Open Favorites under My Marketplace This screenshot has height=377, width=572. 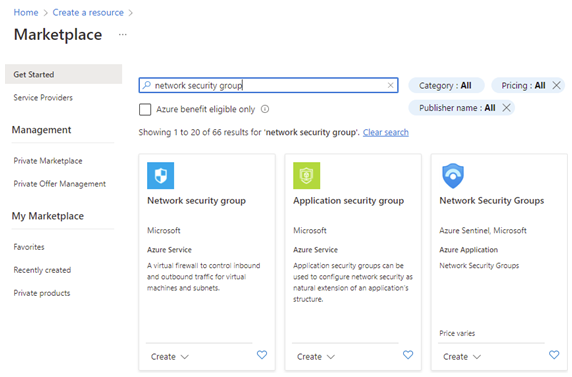[29, 247]
